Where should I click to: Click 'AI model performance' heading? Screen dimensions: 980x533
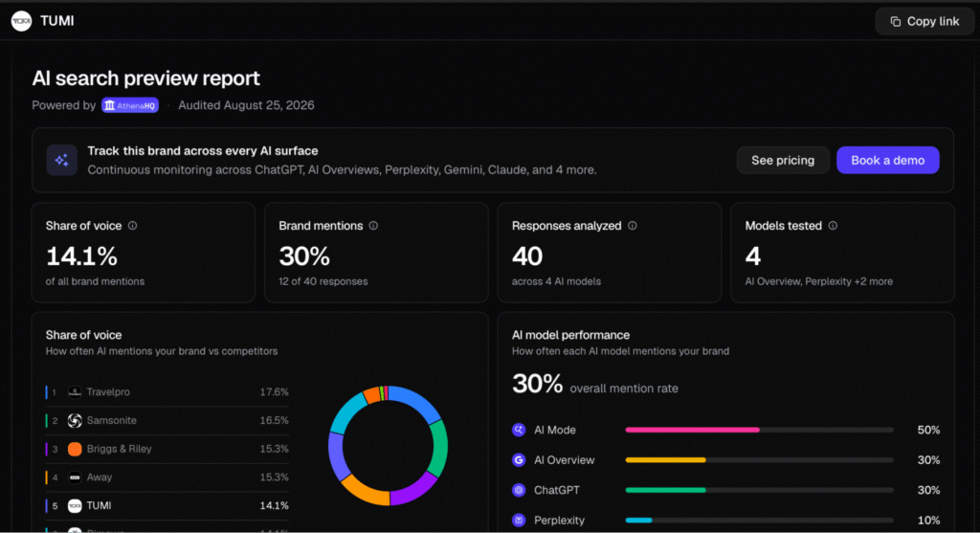pos(570,335)
